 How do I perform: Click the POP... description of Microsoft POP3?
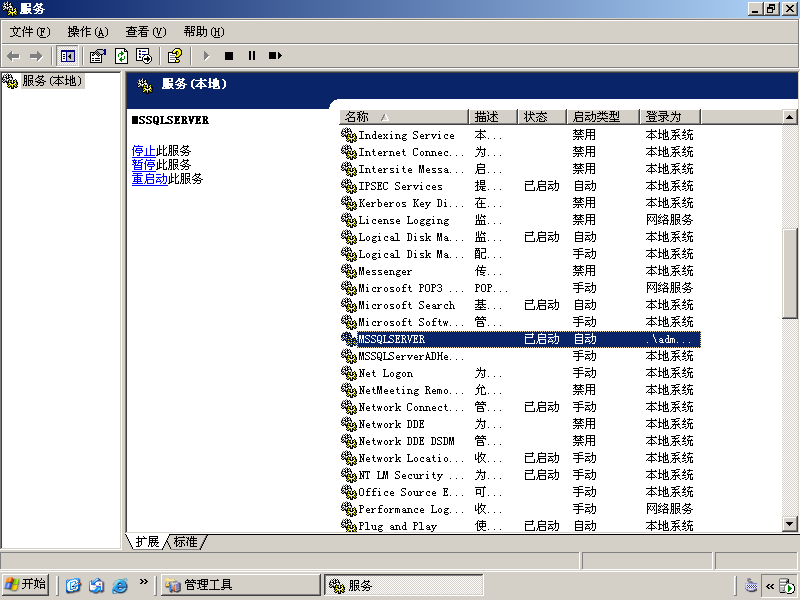coord(491,289)
